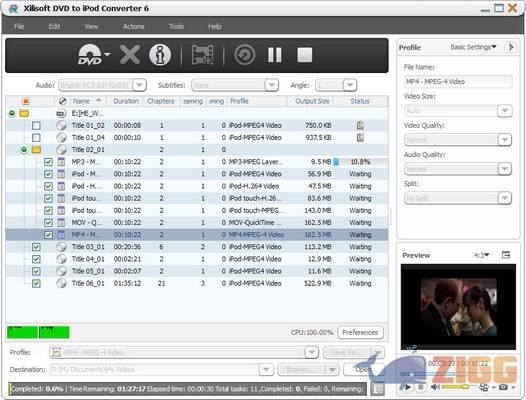This screenshot has height=400, width=526.
Task: Open the Angle dropdown
Action: coord(350,85)
